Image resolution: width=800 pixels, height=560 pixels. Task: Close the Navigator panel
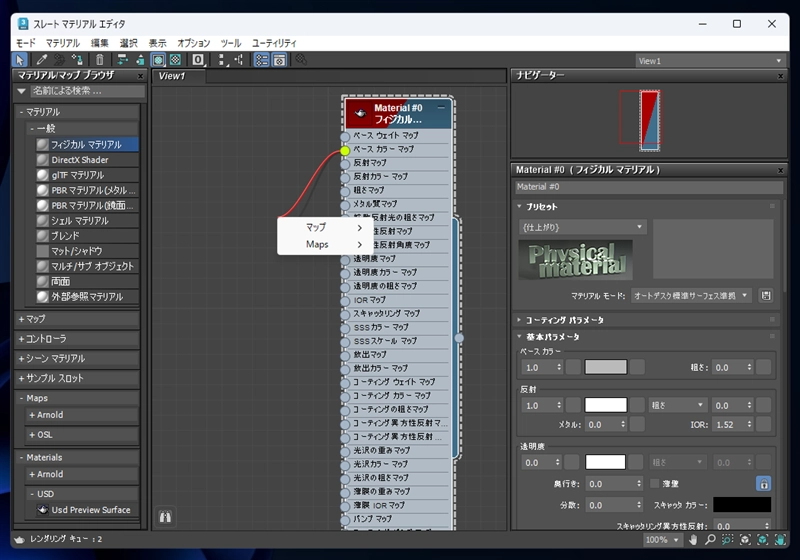point(780,76)
